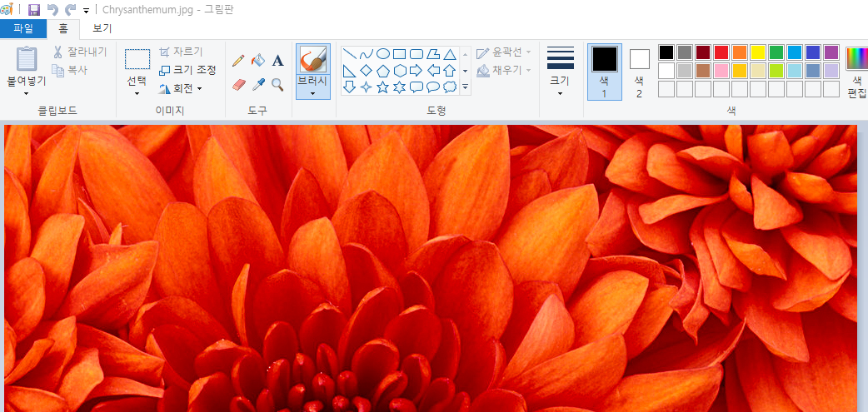Click the Undo arrow icon

click(52, 9)
